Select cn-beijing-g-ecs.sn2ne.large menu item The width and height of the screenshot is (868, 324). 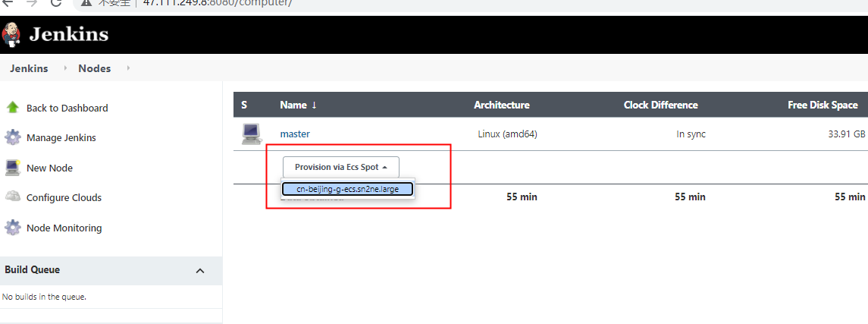(348, 189)
